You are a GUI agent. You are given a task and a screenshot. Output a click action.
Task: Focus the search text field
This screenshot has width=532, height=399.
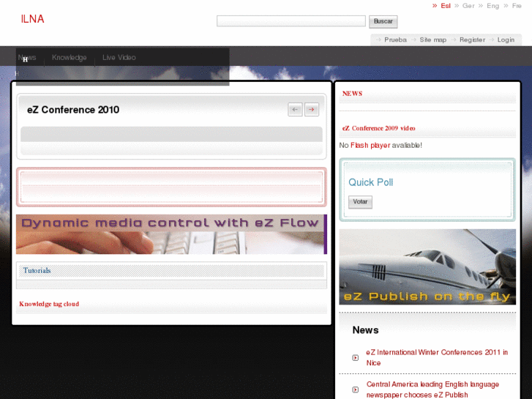[291, 21]
